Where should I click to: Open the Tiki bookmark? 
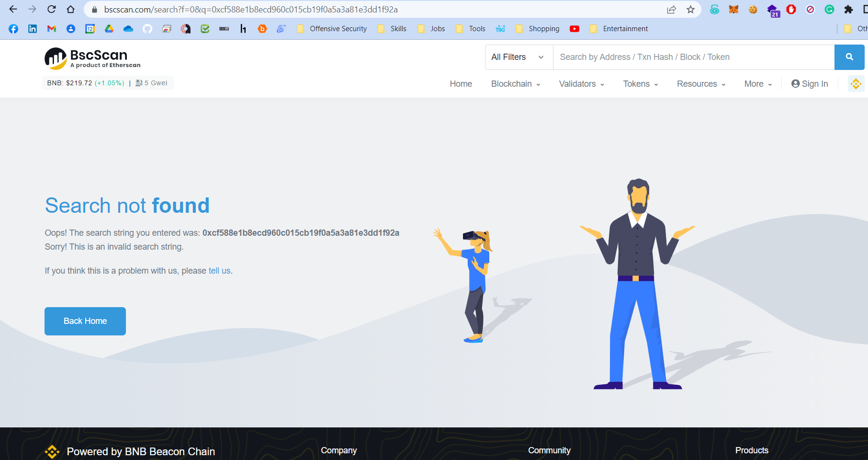click(x=500, y=29)
